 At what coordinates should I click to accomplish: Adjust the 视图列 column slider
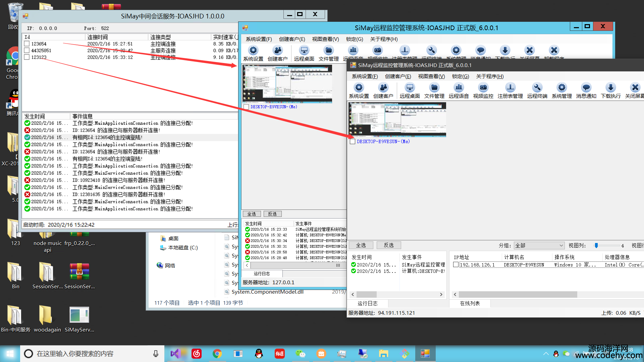(x=596, y=245)
